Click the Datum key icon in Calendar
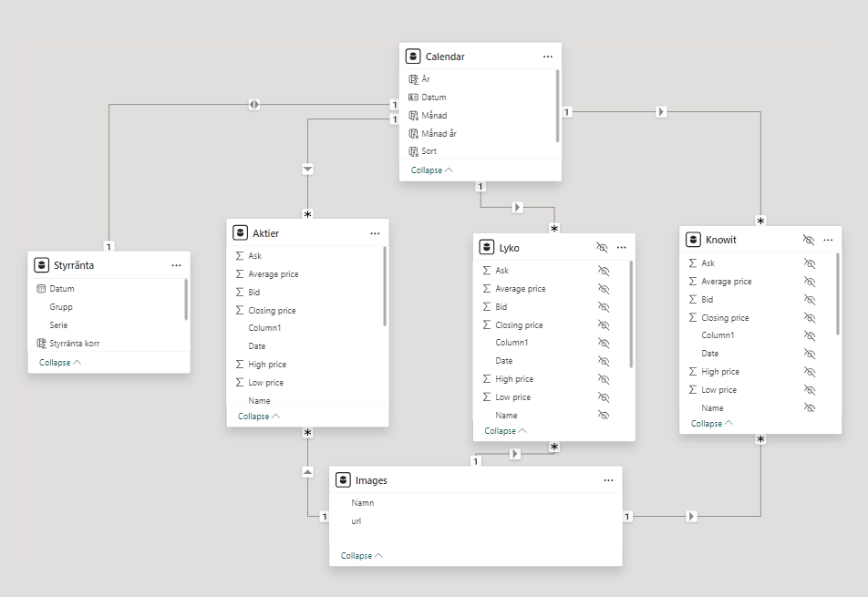868x597 pixels. (414, 97)
